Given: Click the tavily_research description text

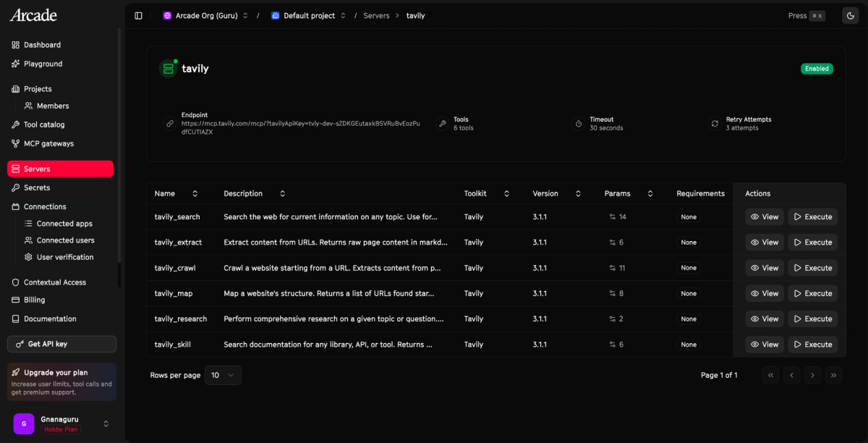Looking at the screenshot, I should click(x=333, y=318).
